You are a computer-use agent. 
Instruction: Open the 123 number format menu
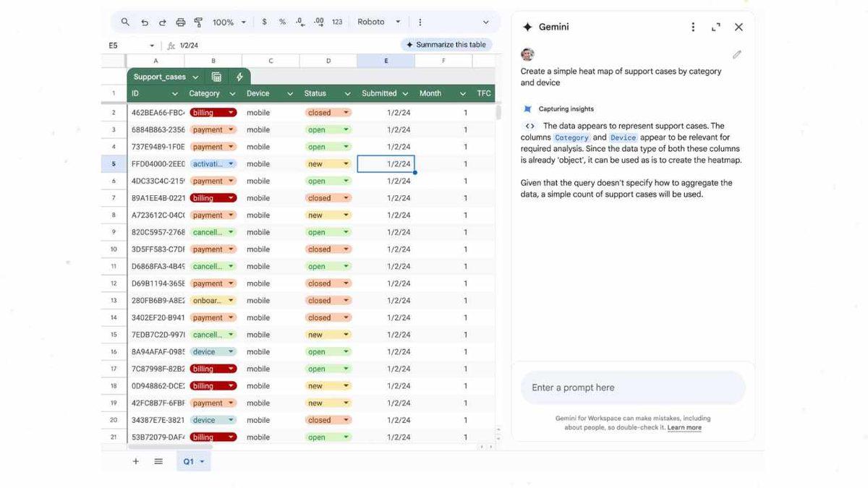click(x=337, y=22)
